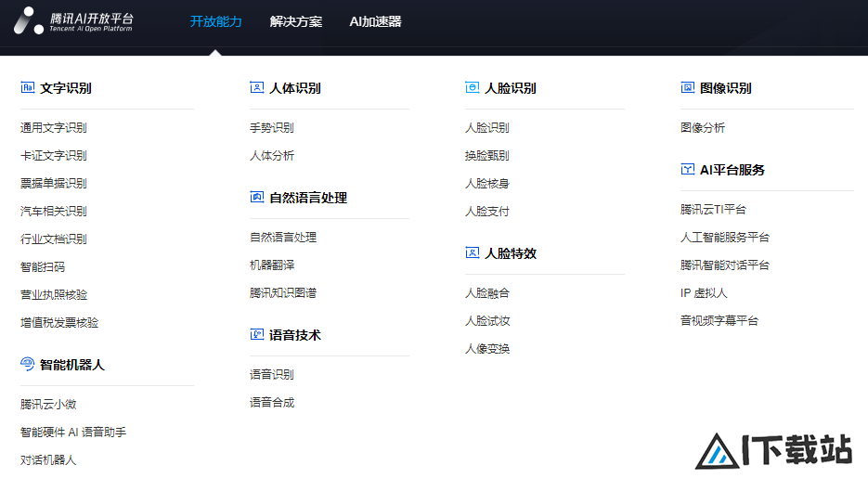The width and height of the screenshot is (868, 478).
Task: Open 营业执照核验
Action: (x=54, y=295)
